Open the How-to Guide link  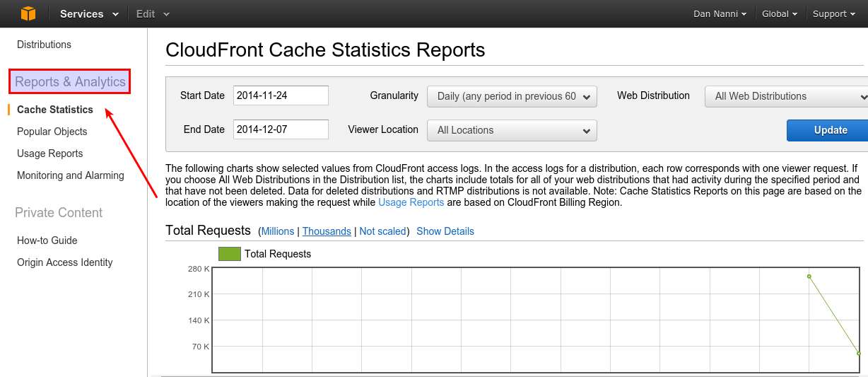click(x=47, y=240)
